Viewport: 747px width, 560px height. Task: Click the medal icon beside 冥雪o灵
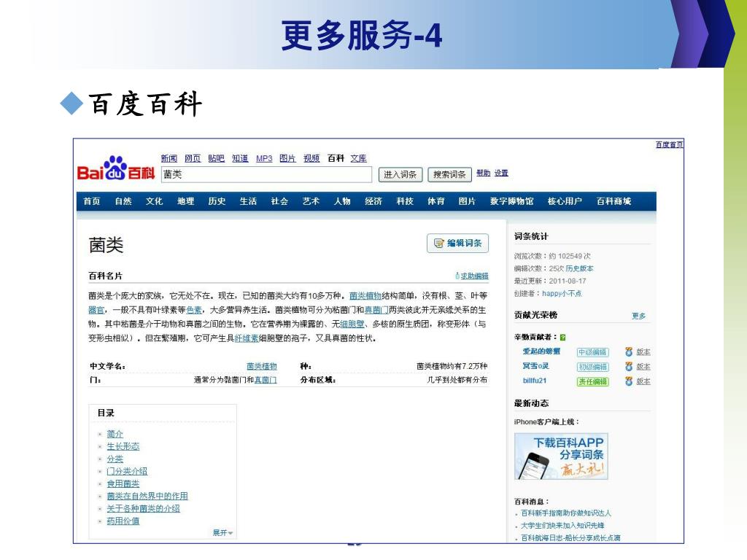coord(629,367)
